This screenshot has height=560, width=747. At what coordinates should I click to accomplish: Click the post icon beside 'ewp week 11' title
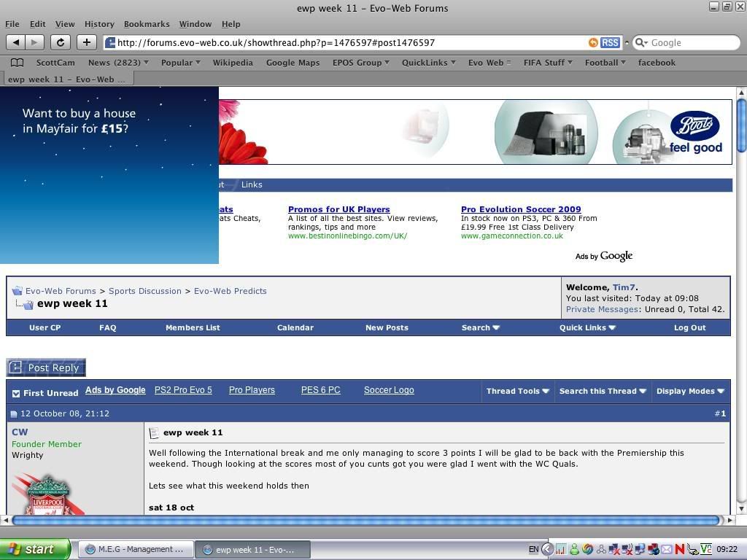pyautogui.click(x=154, y=433)
